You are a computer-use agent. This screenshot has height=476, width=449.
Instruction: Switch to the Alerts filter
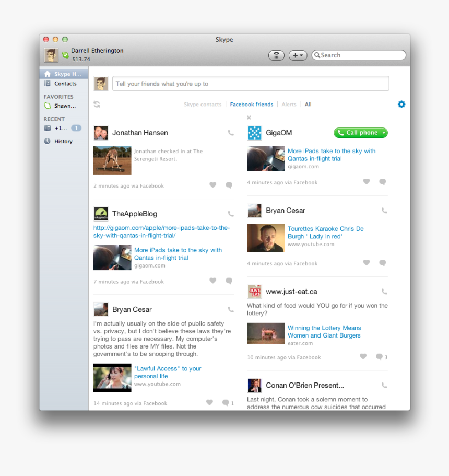[289, 105]
